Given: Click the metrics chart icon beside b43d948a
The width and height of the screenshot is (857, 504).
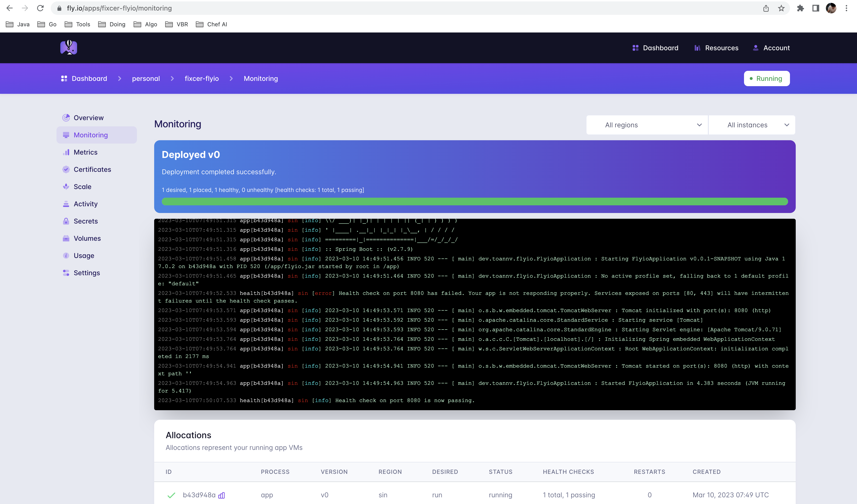Looking at the screenshot, I should 221,495.
